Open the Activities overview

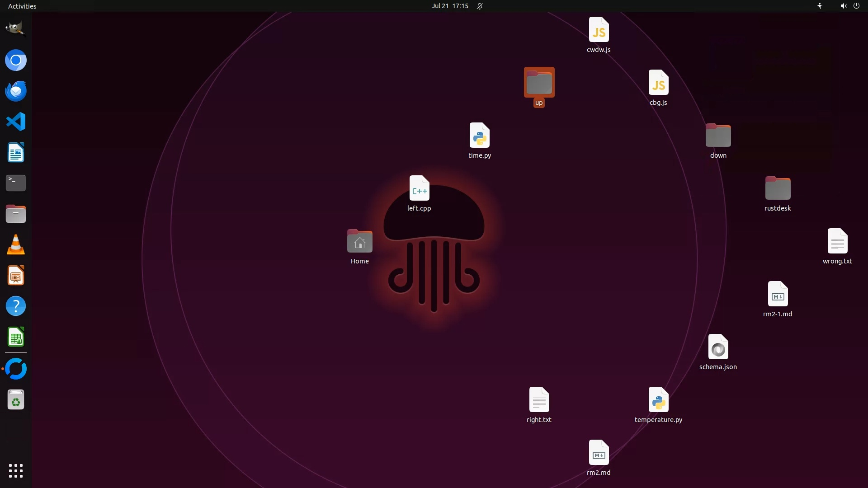22,6
